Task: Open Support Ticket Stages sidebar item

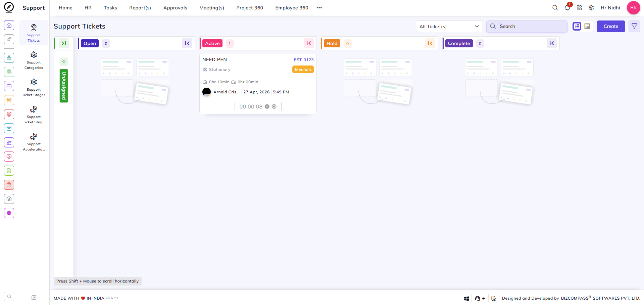Action: click(34, 87)
